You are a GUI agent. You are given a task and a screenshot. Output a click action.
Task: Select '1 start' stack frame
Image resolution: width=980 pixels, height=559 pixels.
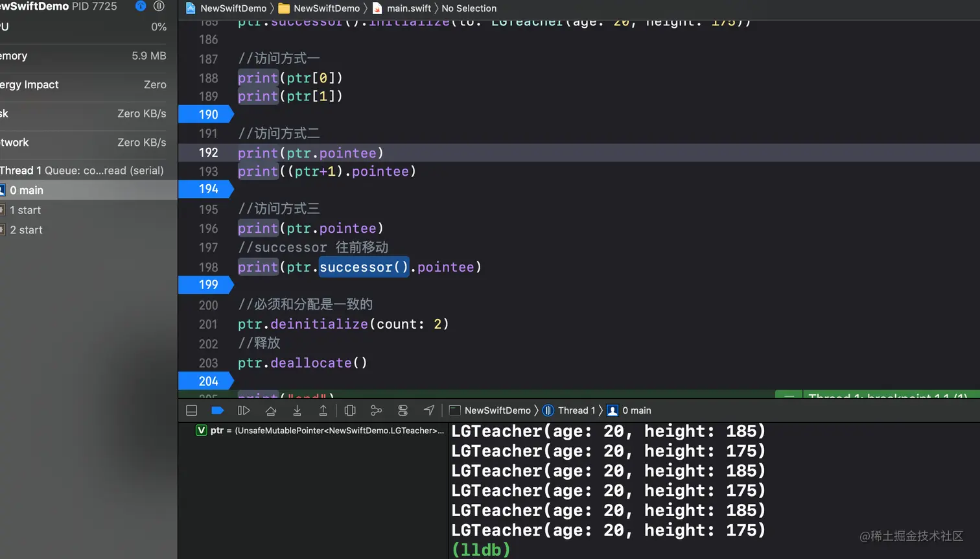[88, 210]
